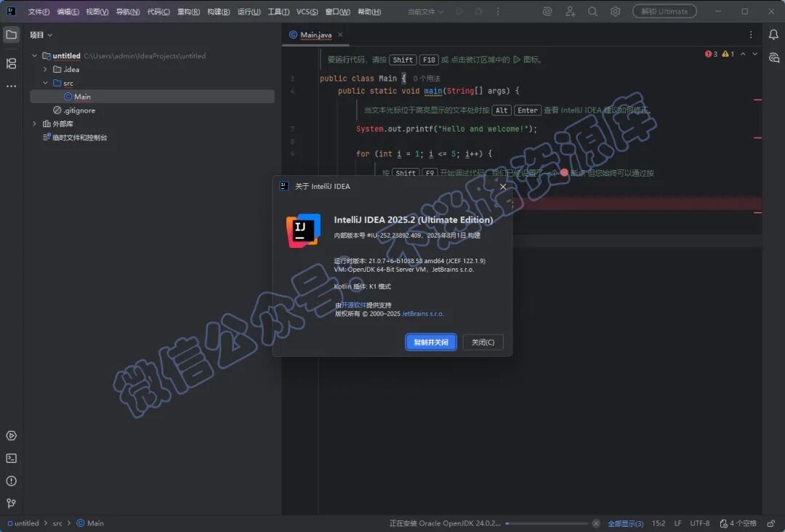785x532 pixels.
Task: Open Code With Me user icon
Action: tap(571, 11)
